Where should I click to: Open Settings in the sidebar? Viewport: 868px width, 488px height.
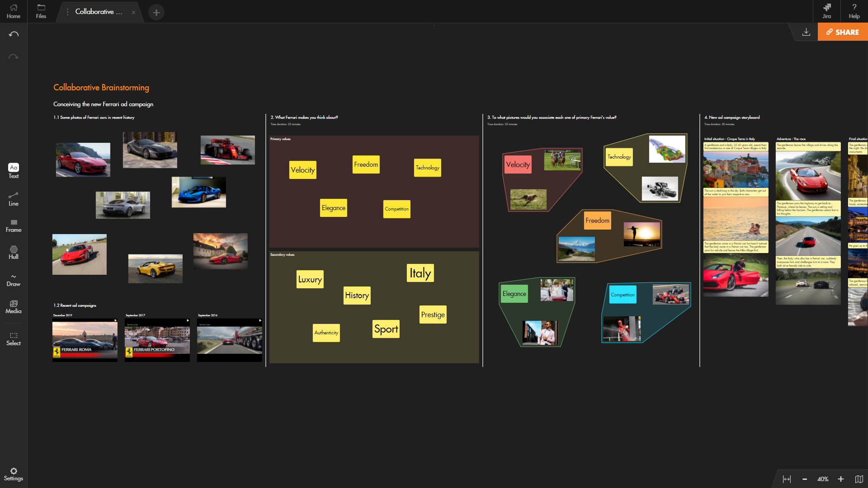tap(14, 474)
